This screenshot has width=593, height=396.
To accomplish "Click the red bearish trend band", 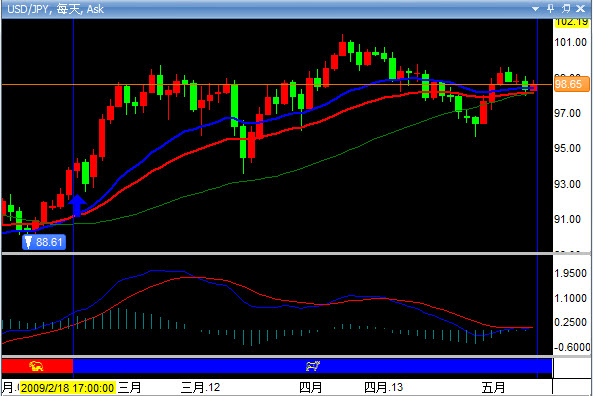I will pyautogui.click(x=37, y=366).
